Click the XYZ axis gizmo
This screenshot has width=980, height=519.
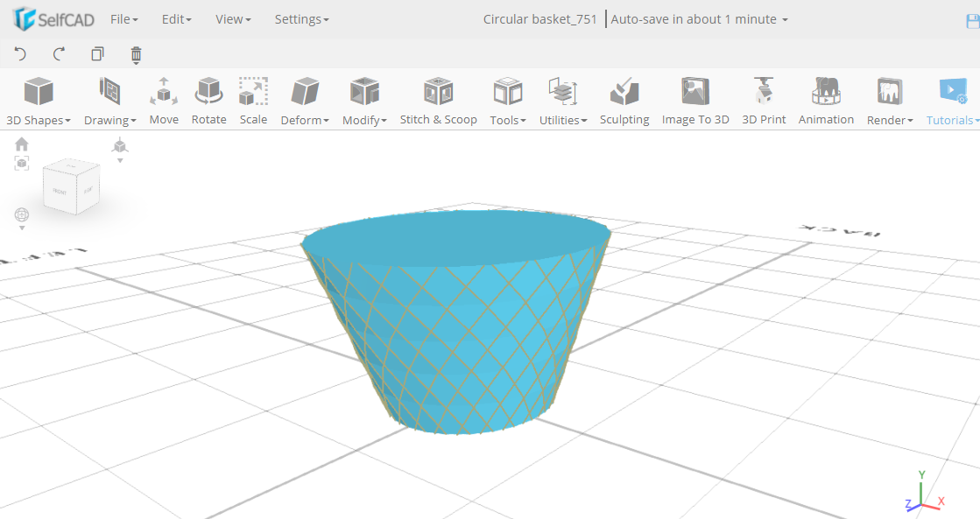(x=924, y=491)
